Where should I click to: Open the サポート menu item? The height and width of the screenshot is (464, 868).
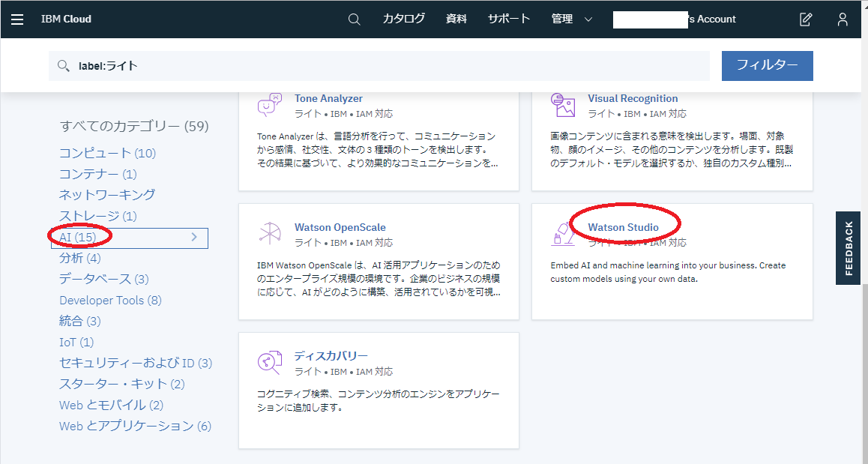[509, 19]
